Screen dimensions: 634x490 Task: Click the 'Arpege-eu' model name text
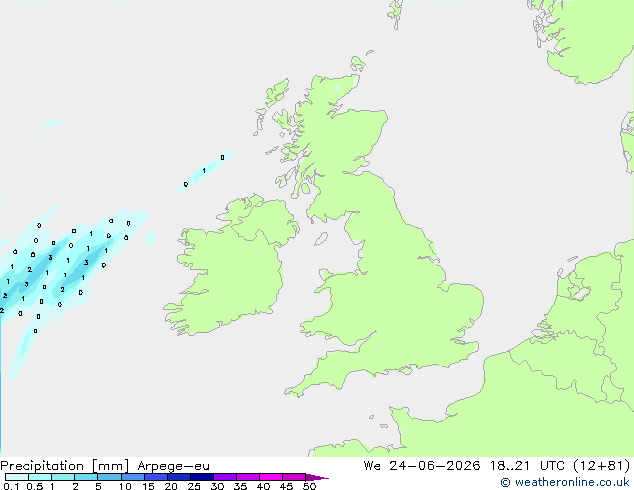[173, 466]
